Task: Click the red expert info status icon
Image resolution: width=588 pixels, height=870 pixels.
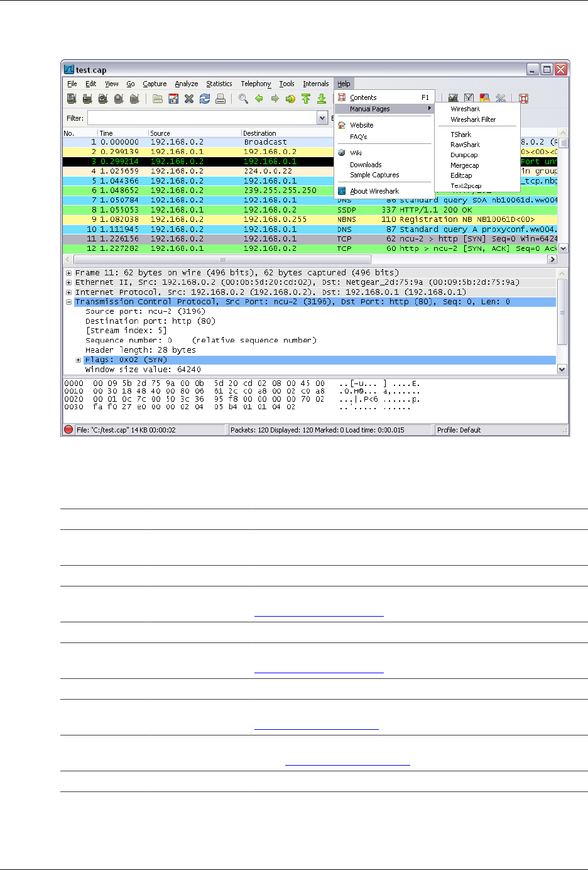Action: click(69, 430)
